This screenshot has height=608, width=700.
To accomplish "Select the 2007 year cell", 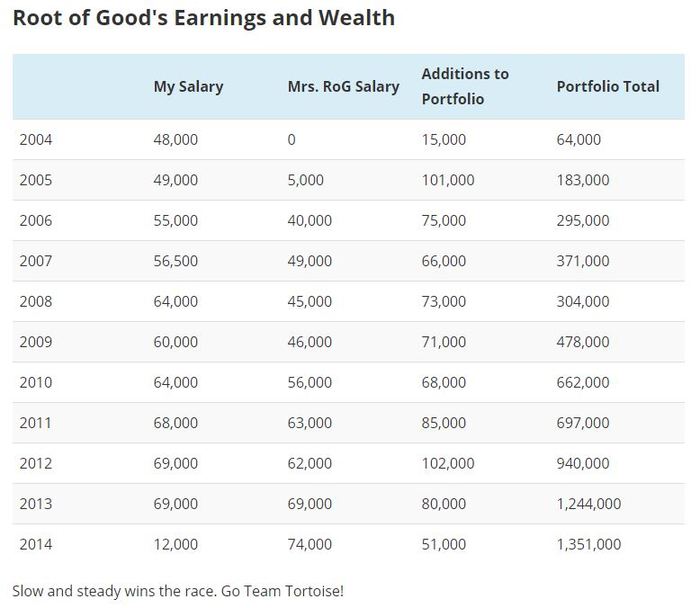I will [35, 261].
